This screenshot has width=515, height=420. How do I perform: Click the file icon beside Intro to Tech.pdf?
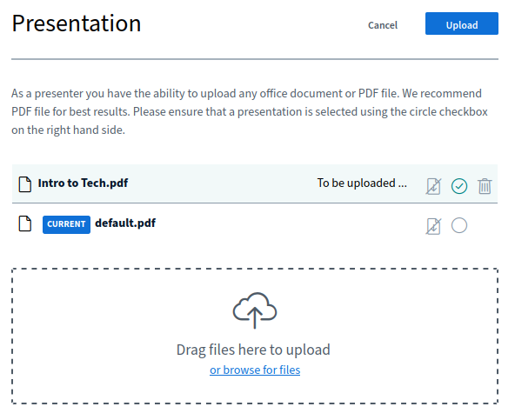click(x=25, y=183)
